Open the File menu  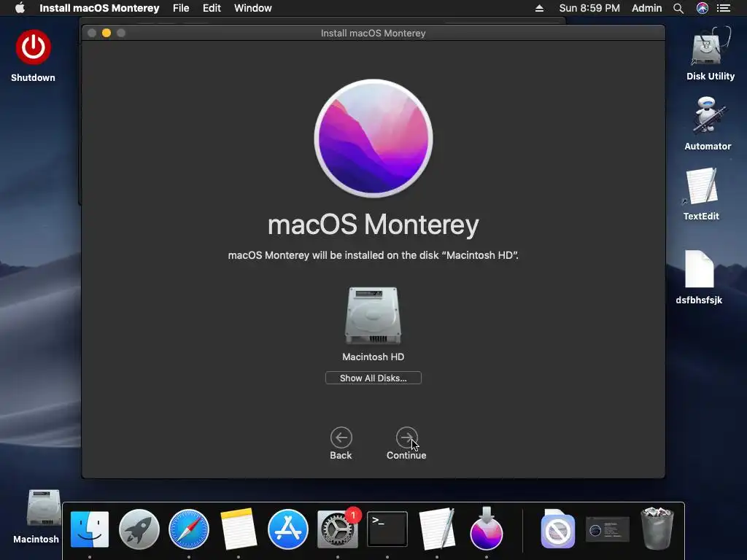click(x=181, y=8)
